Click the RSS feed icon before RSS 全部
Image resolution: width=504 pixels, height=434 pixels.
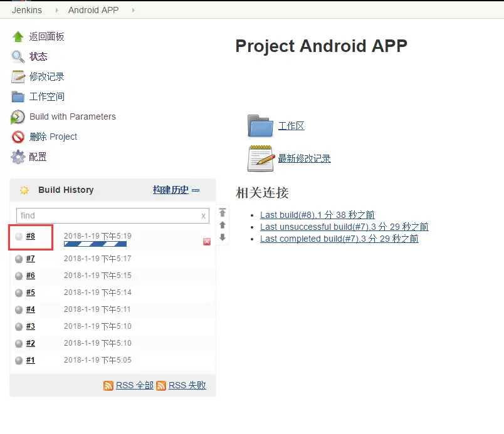click(x=108, y=386)
